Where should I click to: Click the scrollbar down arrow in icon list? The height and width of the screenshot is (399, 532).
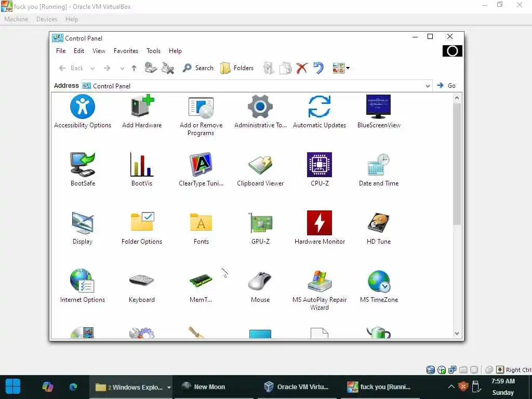[x=457, y=334]
